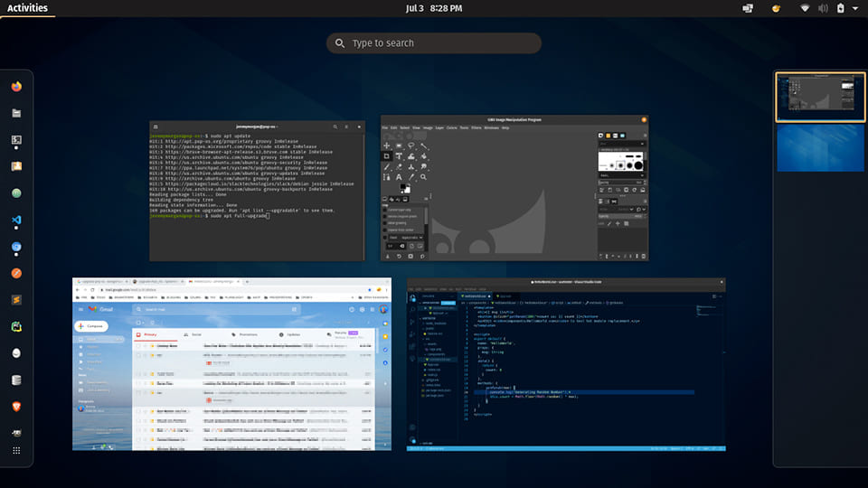Select the Free Select lasso tool in GIMP

pos(411,145)
